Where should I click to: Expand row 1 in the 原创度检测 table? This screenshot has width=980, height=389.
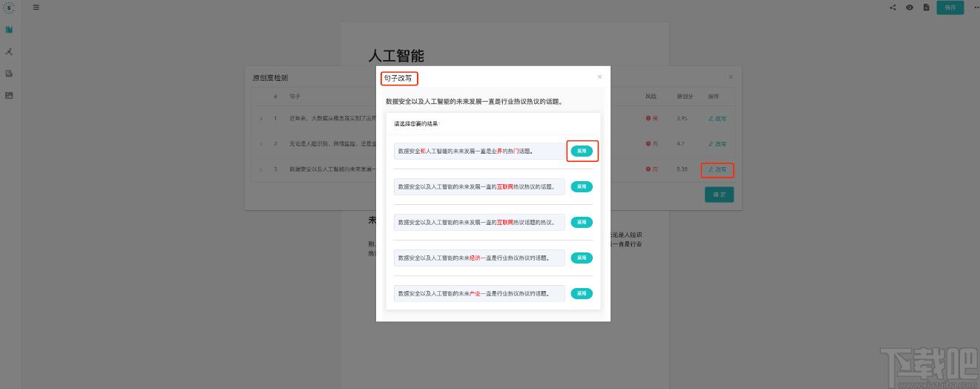260,119
